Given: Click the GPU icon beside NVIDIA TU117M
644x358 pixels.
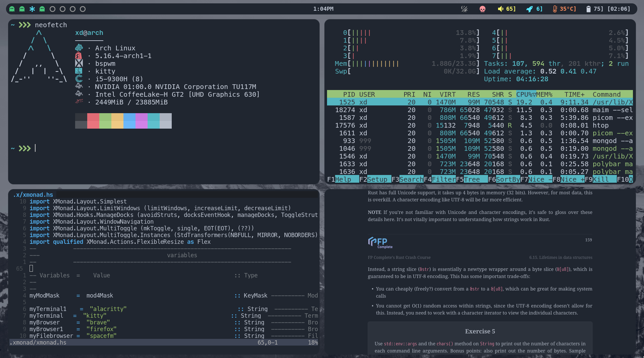Looking at the screenshot, I should click(x=79, y=86).
